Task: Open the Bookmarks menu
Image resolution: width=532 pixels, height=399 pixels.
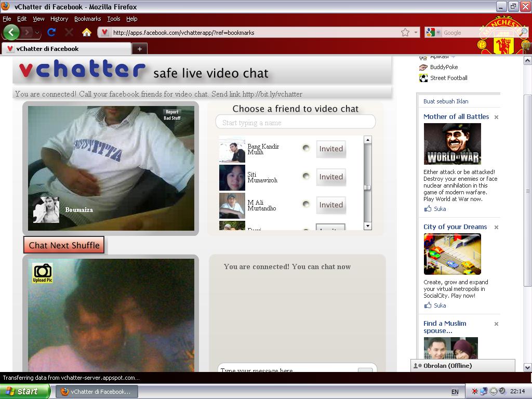Action: click(87, 19)
